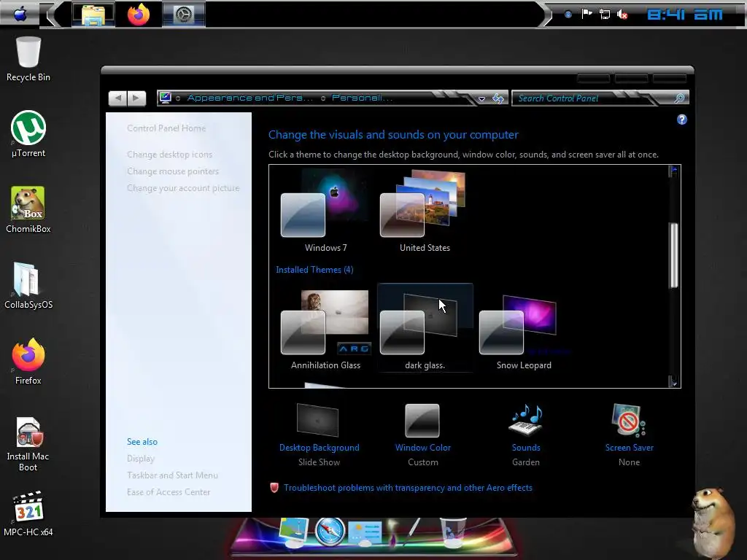
Task: Go to Control Panel Home
Action: [x=166, y=128]
